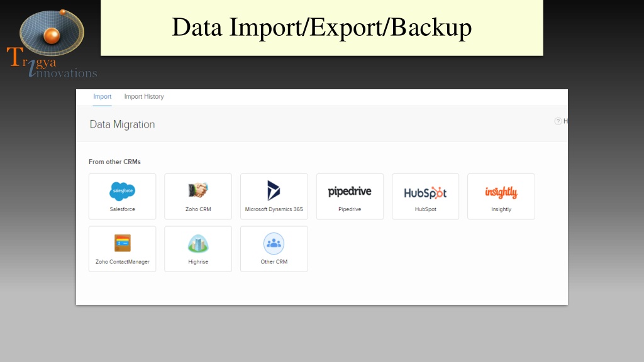The width and height of the screenshot is (644, 362).
Task: Pick the Pipedrive logo
Action: tap(350, 192)
